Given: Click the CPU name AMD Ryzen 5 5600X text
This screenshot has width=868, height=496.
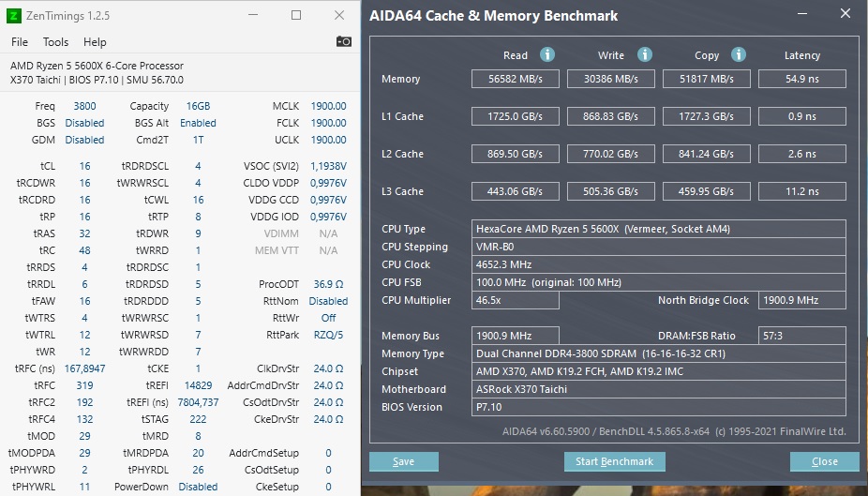Looking at the screenshot, I should pos(97,66).
